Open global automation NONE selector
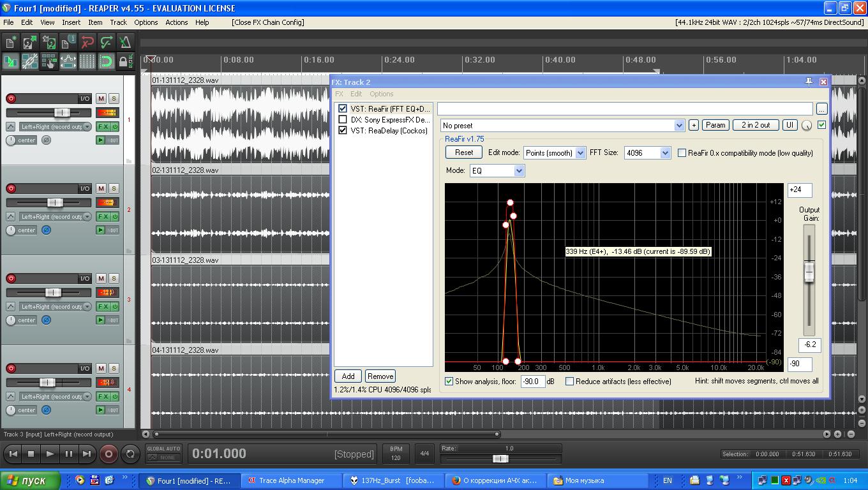The width and height of the screenshot is (868, 490). (163, 457)
